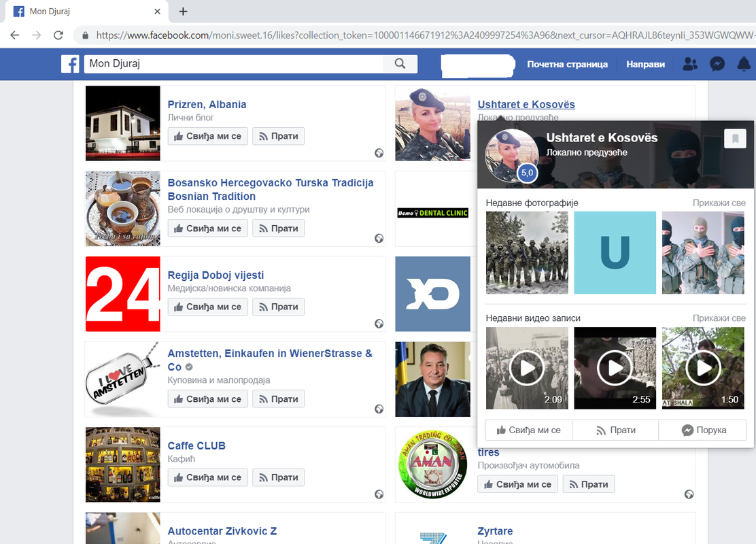Follow Regija Doboj vijesti
The height and width of the screenshot is (544, 756).
click(x=278, y=307)
